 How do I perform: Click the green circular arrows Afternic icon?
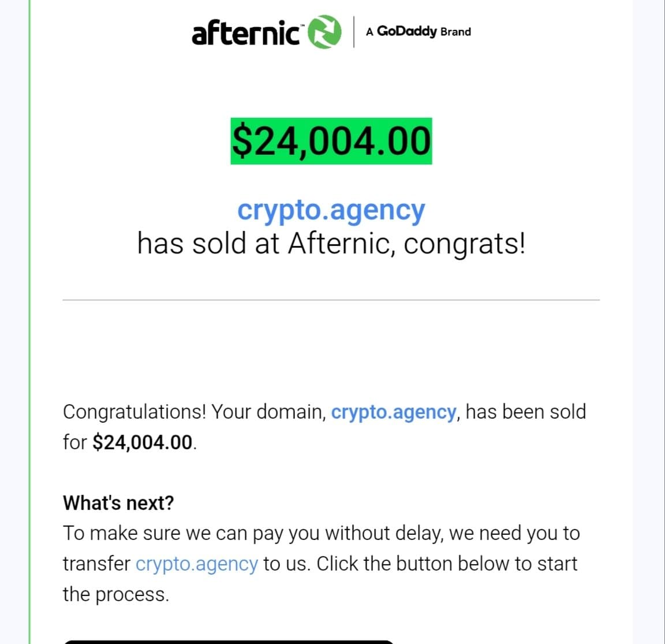pyautogui.click(x=324, y=32)
